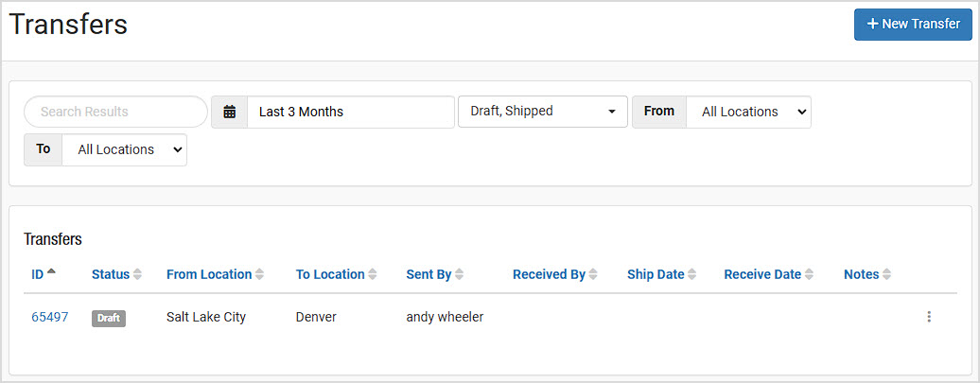Click Ship Date sort arrows icon
The height and width of the screenshot is (383, 980).
[x=691, y=274]
